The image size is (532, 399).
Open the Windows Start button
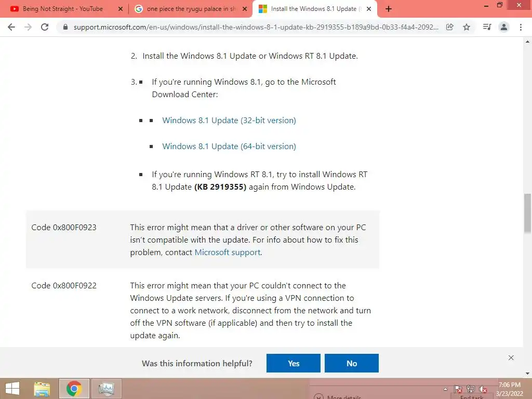[x=12, y=389]
